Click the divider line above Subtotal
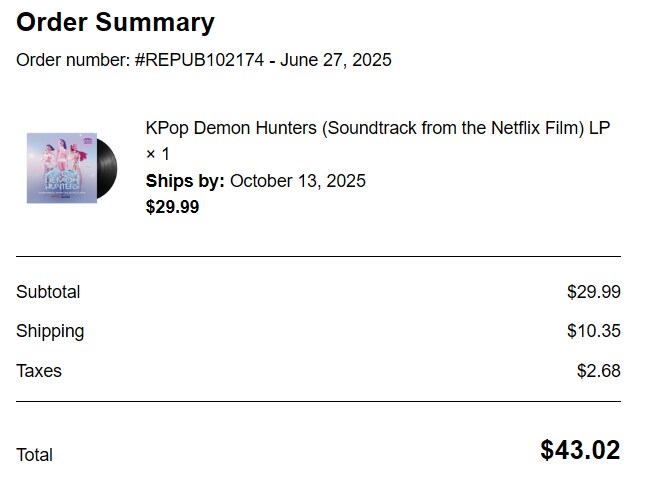Viewport: 645px width, 501px height. point(318,256)
